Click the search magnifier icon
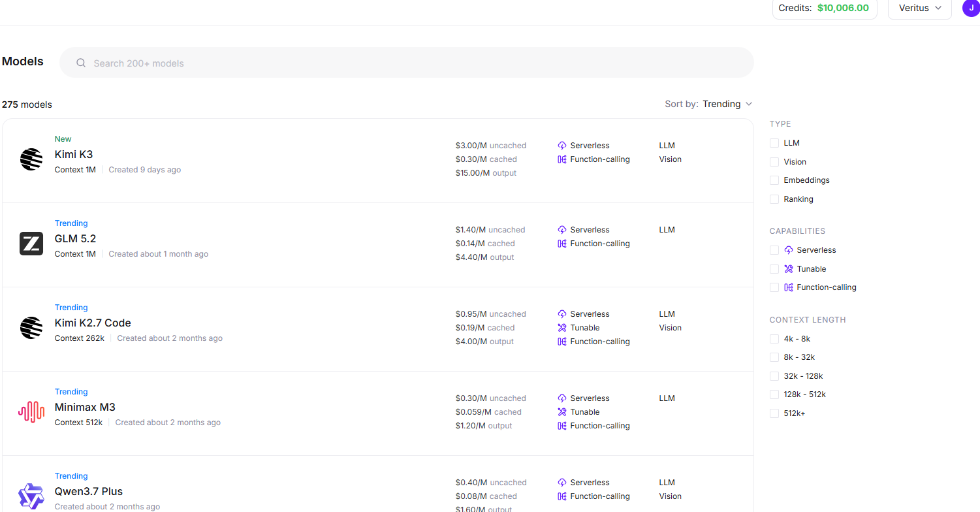 (x=81, y=63)
